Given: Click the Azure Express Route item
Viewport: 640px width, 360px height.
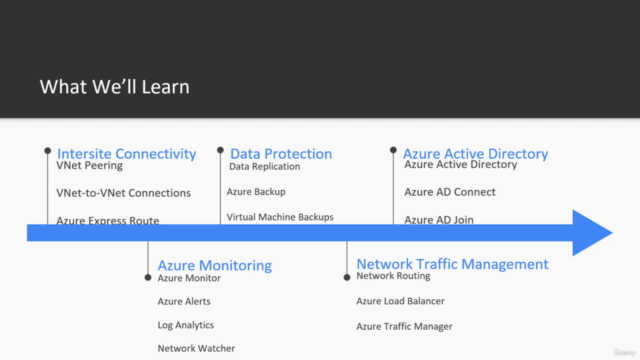Looking at the screenshot, I should pos(108,220).
